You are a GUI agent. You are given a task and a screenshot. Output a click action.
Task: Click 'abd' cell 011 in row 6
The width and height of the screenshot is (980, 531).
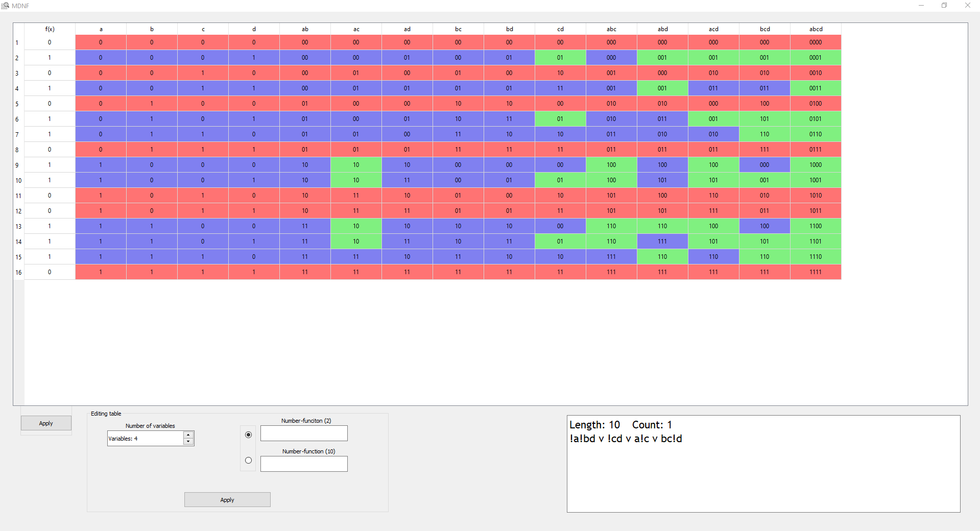point(662,119)
